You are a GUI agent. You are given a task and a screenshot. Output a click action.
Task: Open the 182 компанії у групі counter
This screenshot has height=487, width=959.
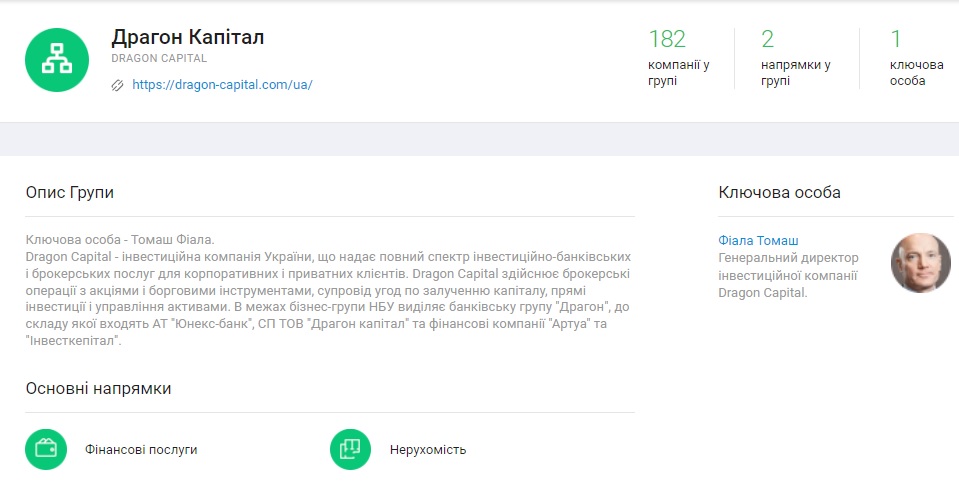[678, 57]
